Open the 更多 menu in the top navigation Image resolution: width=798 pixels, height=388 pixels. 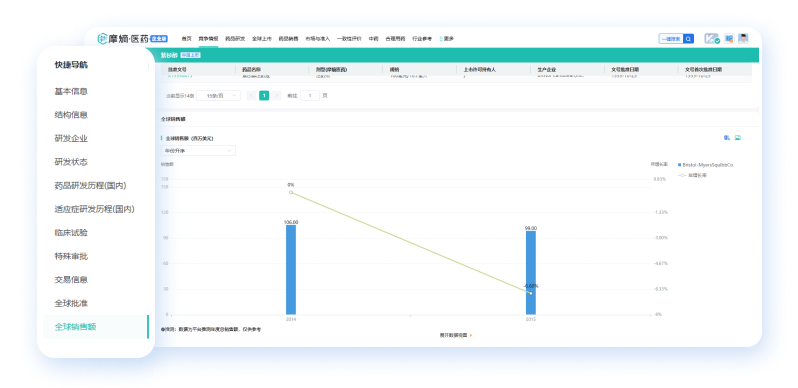pyautogui.click(x=447, y=39)
